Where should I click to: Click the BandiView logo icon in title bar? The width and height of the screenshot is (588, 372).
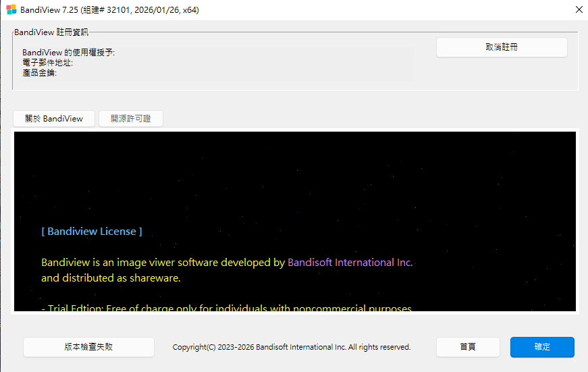click(11, 9)
